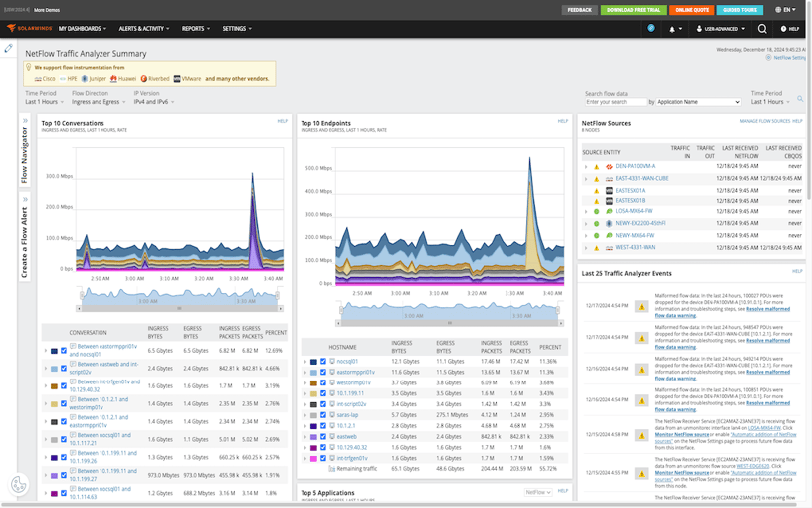Click the globe language icon
Image resolution: width=812 pixels, height=508 pixels.
[776, 10]
